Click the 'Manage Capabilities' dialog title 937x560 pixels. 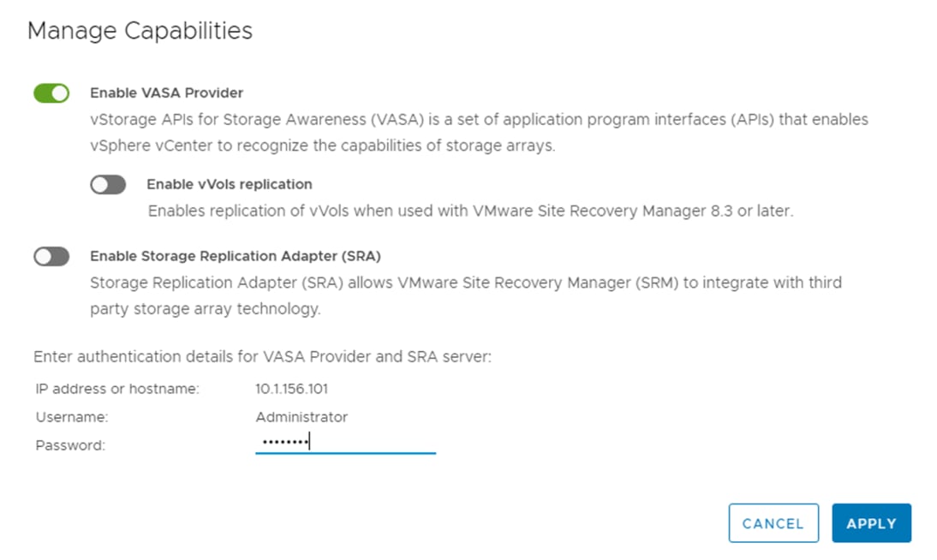140,31
